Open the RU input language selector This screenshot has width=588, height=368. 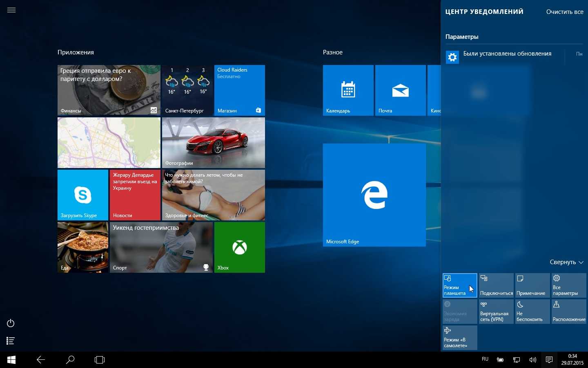[x=485, y=359]
